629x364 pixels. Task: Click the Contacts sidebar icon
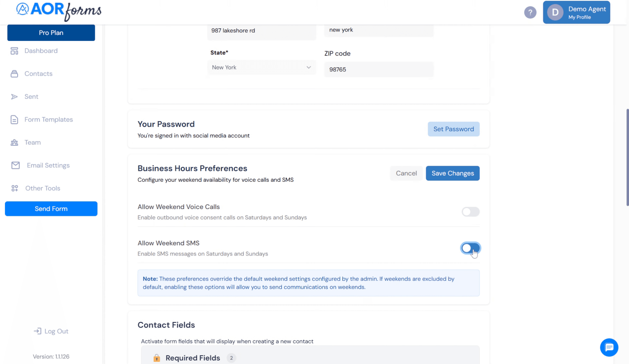[x=14, y=74]
